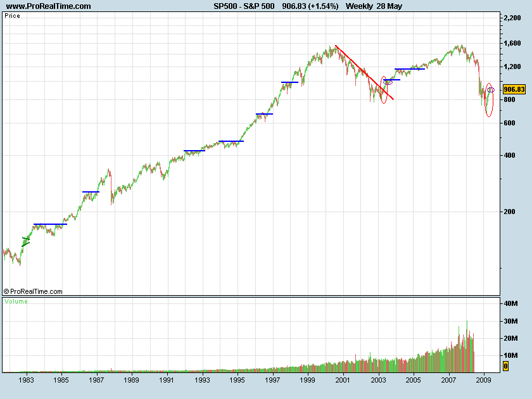Click the 20M volume axis label
Image resolution: width=532 pixels, height=399 pixels.
pyautogui.click(x=510, y=338)
